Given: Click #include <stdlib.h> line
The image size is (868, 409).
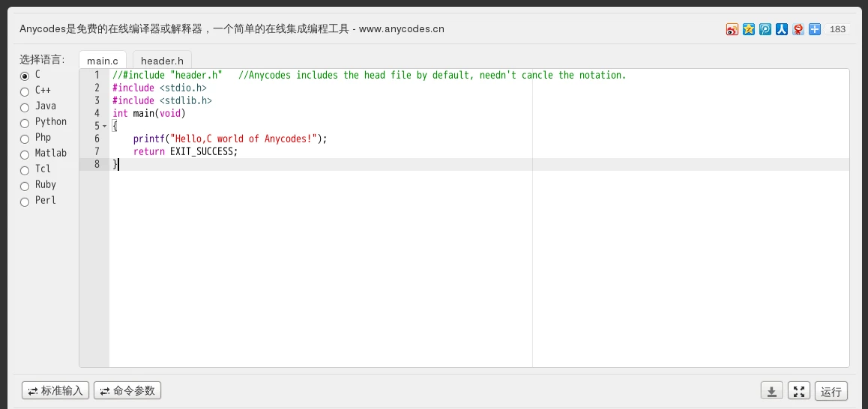Looking at the screenshot, I should point(162,100).
